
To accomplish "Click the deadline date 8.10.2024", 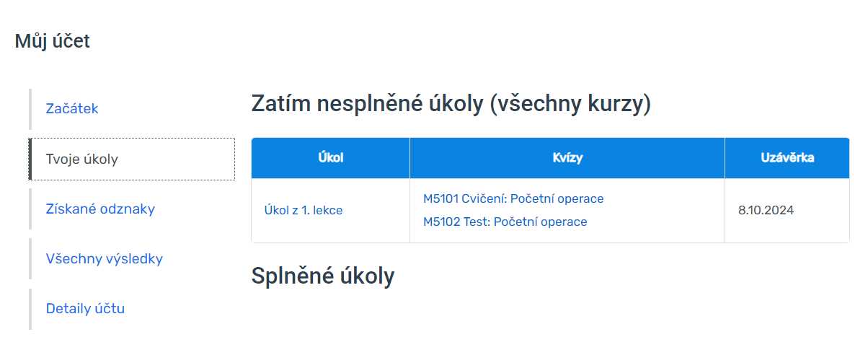I will [x=766, y=211].
